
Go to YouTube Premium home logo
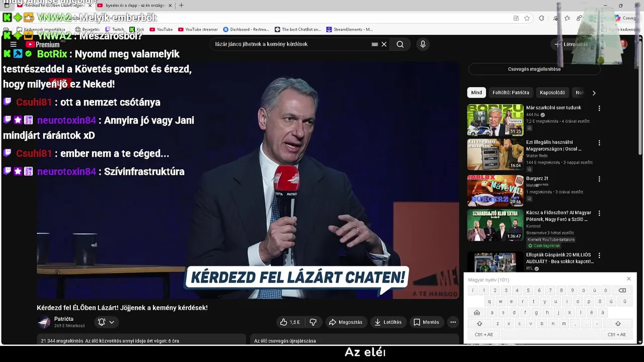tap(43, 44)
